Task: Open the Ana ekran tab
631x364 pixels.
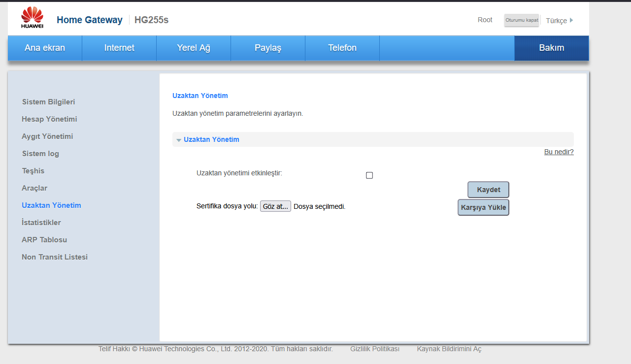Action: 45,48
